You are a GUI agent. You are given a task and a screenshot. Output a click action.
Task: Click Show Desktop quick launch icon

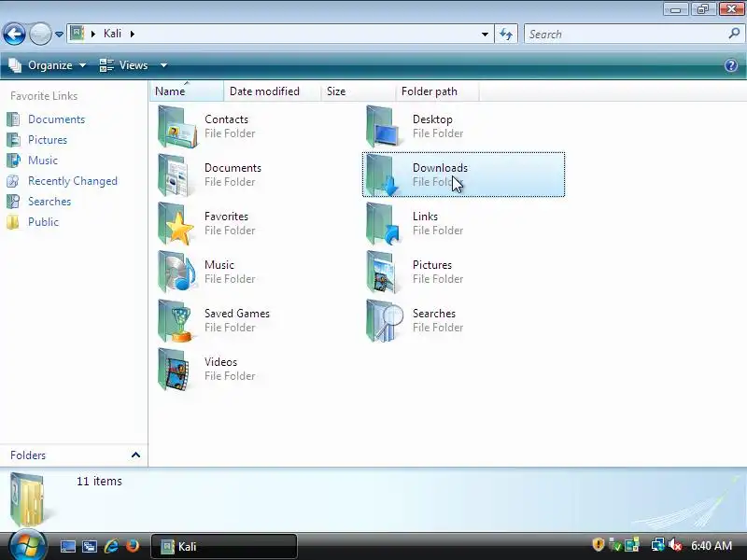[67, 546]
